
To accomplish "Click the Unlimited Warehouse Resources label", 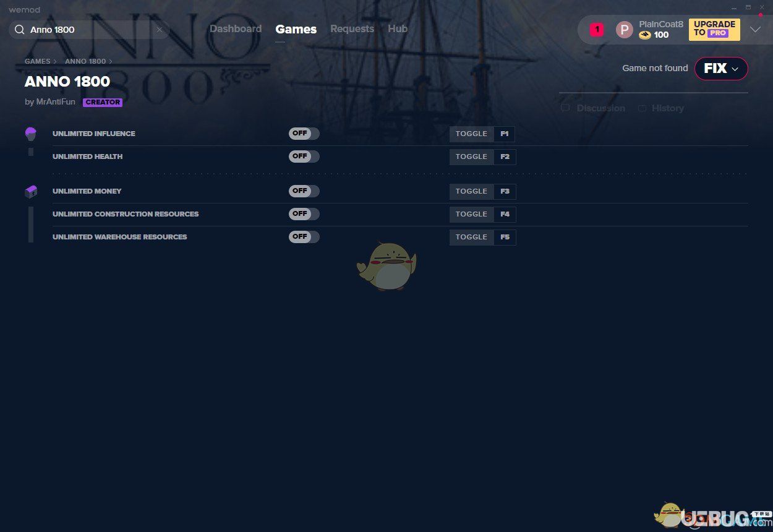I will click(120, 237).
